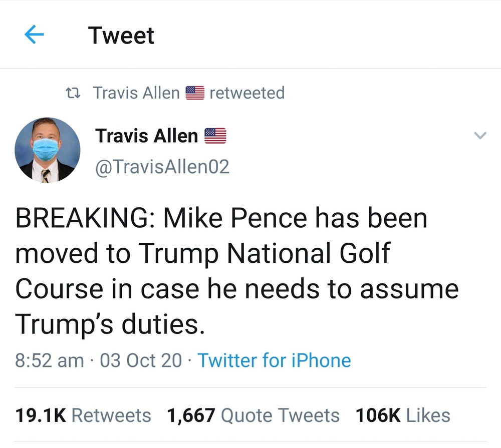This screenshot has height=448, width=501.
Task: Click the flag emoji beside the bold author name
Action: [215, 136]
